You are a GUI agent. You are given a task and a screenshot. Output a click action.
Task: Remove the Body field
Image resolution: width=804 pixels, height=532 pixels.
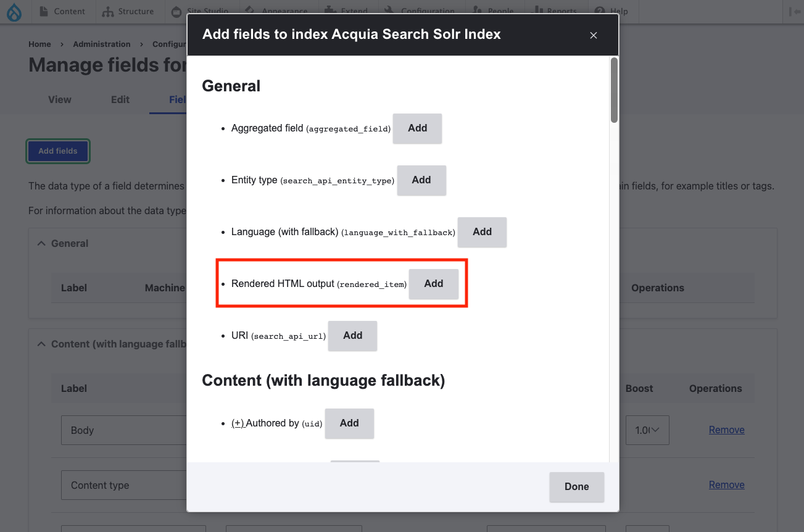click(726, 430)
